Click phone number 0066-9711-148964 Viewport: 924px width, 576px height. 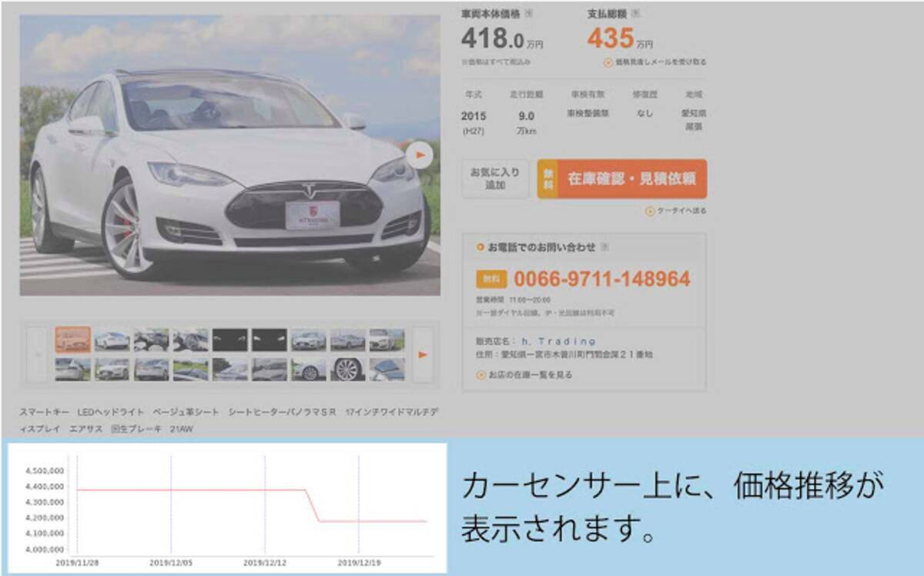601,279
